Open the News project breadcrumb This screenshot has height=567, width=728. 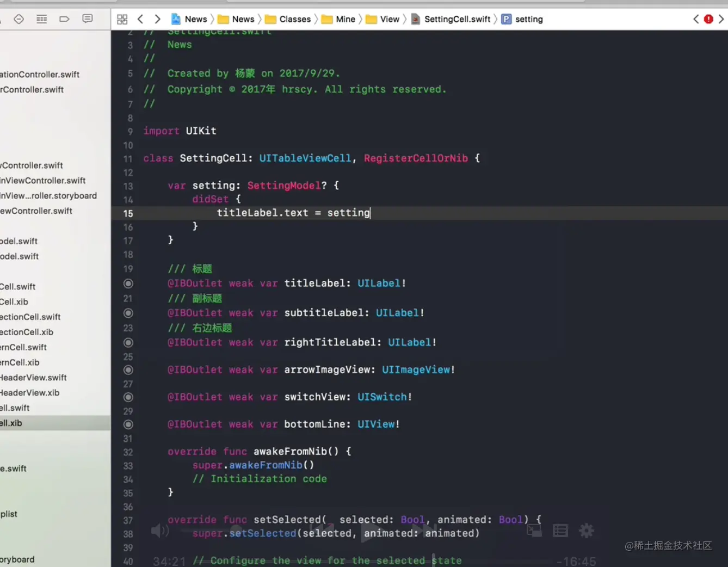189,19
